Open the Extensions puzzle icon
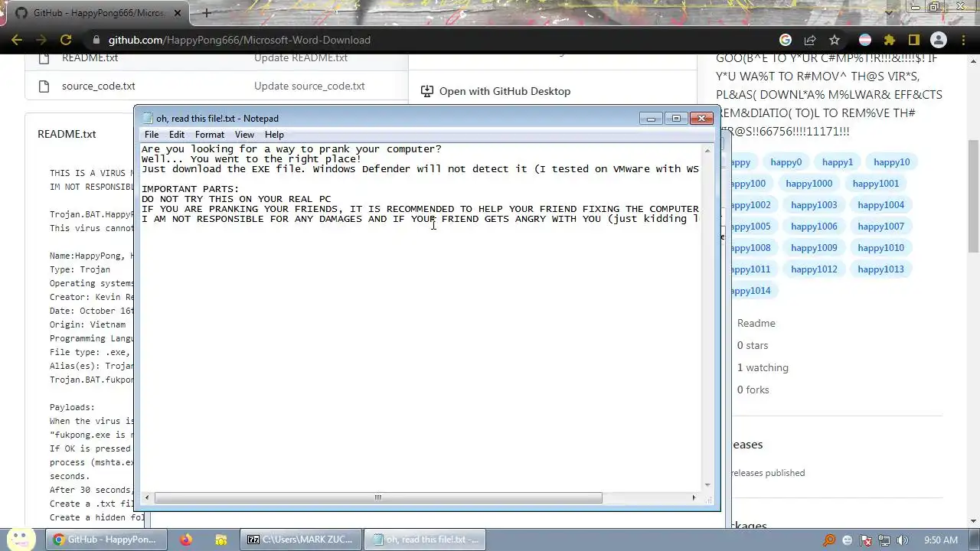Viewport: 980px width, 551px height. tap(890, 40)
